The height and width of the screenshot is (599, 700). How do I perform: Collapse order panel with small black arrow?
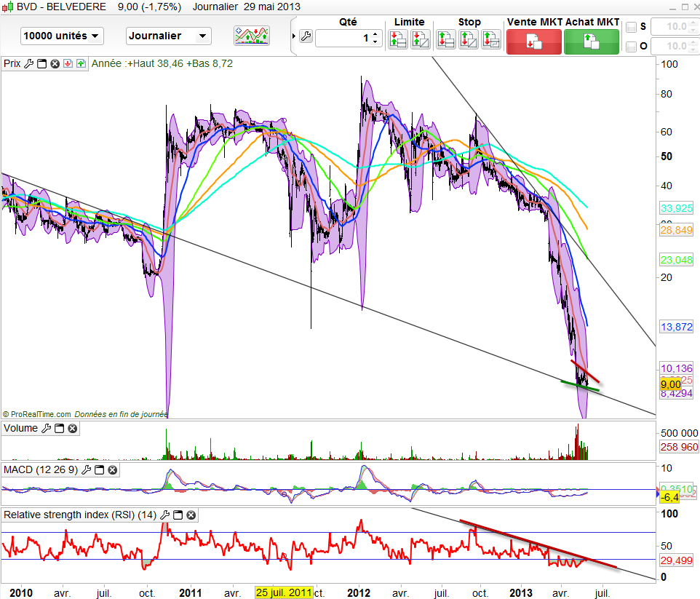pos(294,36)
